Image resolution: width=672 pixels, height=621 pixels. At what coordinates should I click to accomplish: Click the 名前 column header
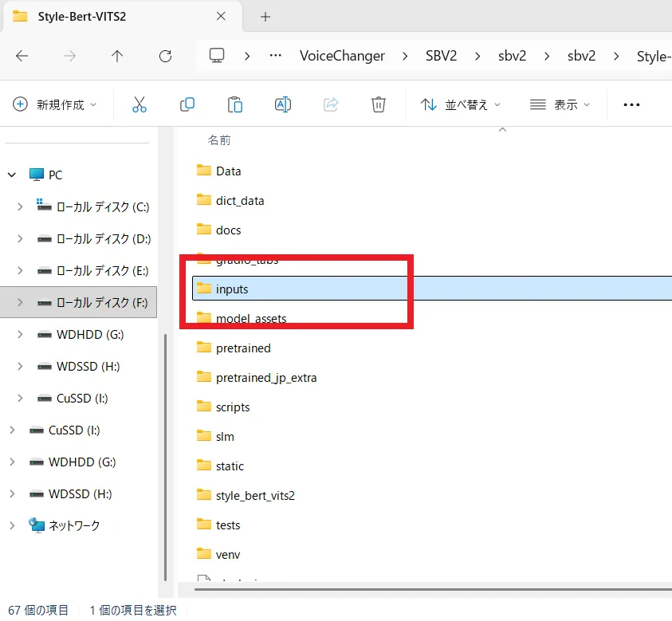click(x=219, y=140)
